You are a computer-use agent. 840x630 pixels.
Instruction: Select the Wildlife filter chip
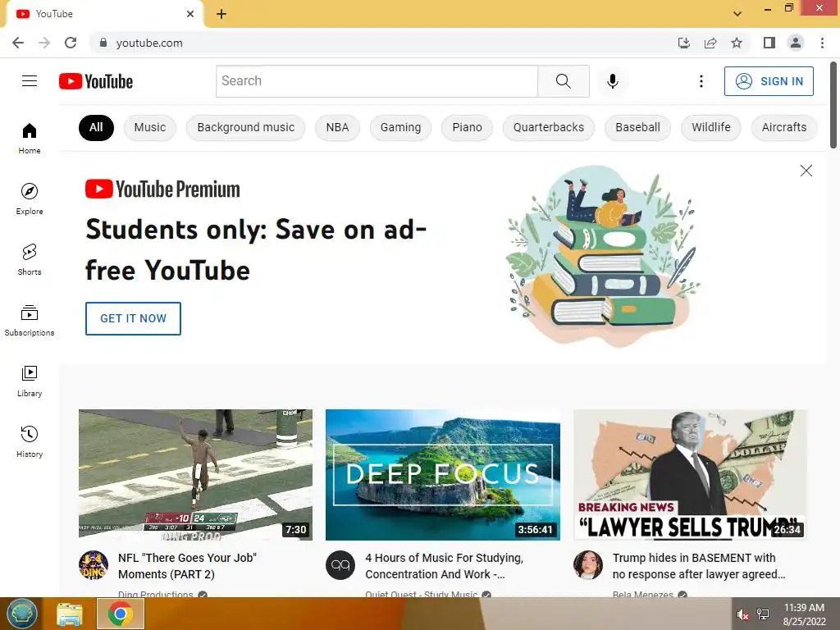tap(711, 127)
